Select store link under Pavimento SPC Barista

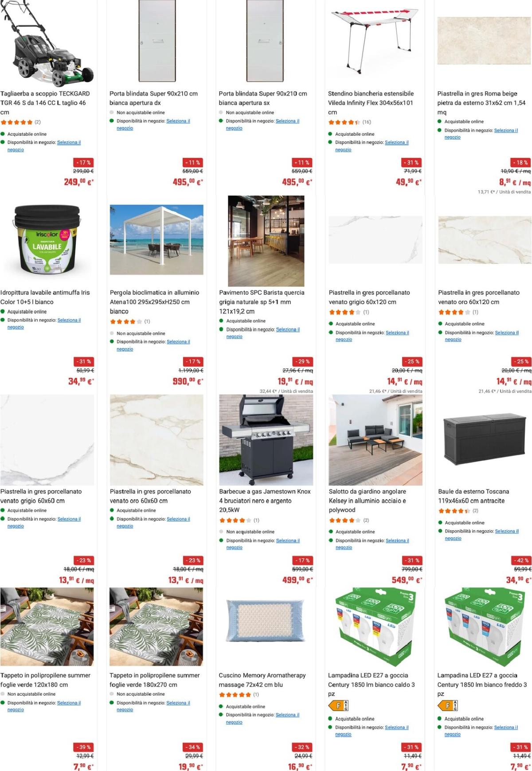coord(263,333)
